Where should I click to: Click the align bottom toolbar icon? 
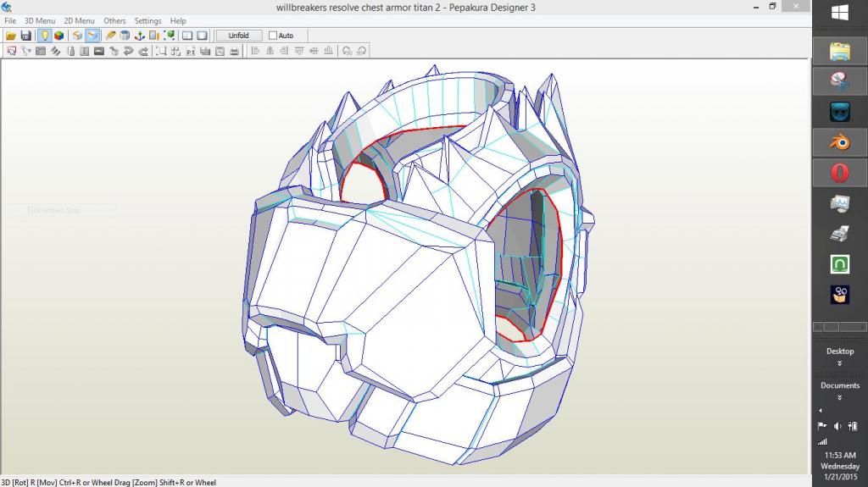pyautogui.click(x=328, y=51)
